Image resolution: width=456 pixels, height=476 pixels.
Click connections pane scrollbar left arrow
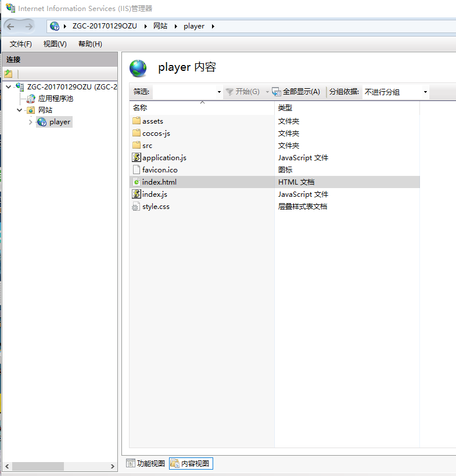click(7, 466)
